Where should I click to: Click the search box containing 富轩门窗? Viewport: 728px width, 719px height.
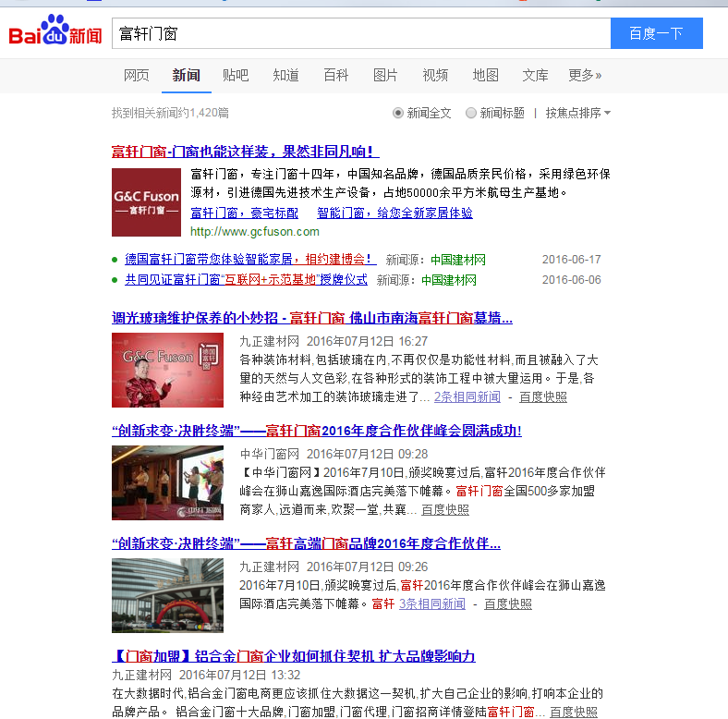pos(361,33)
